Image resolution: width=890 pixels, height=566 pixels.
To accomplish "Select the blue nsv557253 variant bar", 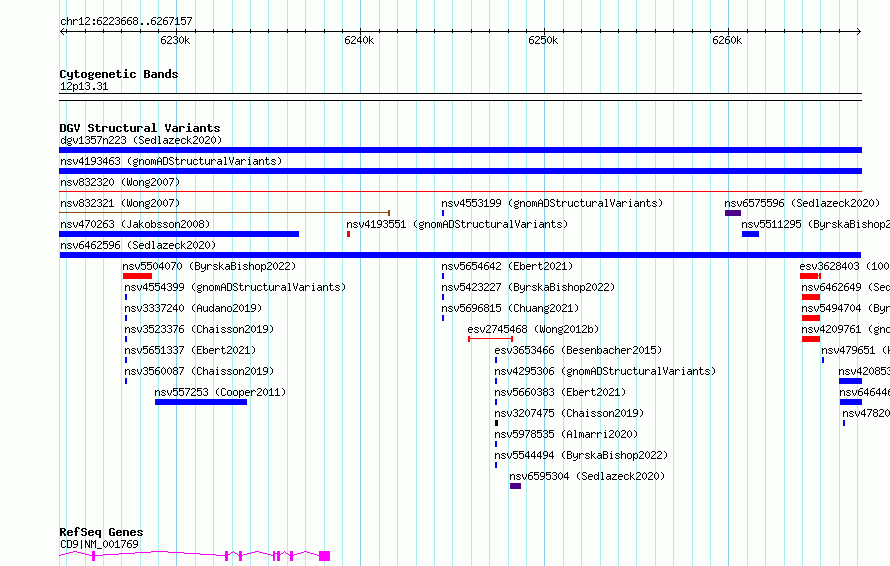I will 201,402.
